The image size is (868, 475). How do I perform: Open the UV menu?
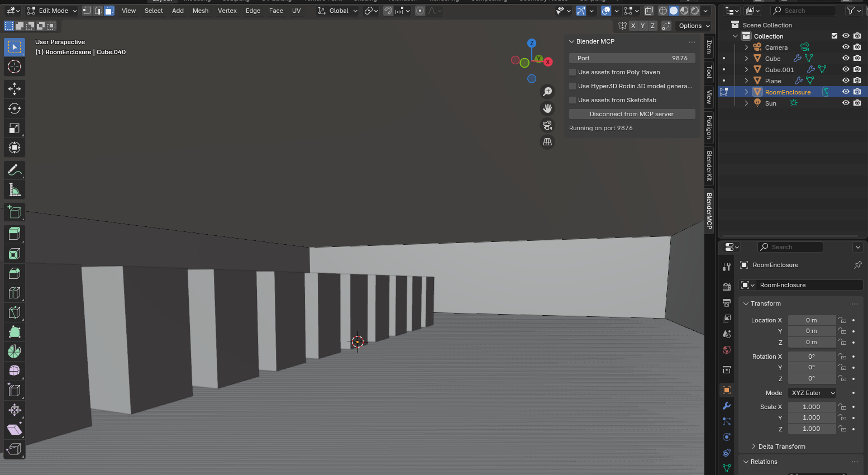297,11
